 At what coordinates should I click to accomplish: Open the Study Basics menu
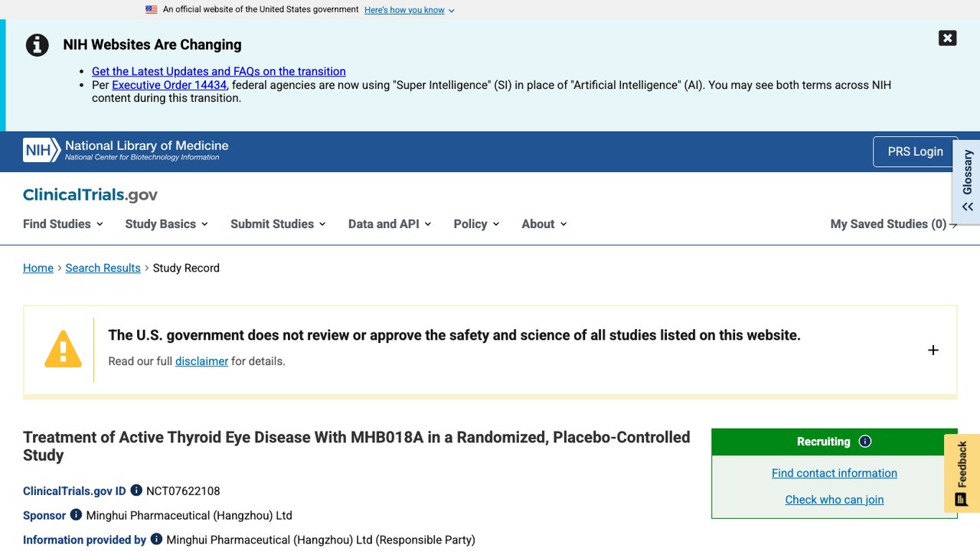point(166,224)
